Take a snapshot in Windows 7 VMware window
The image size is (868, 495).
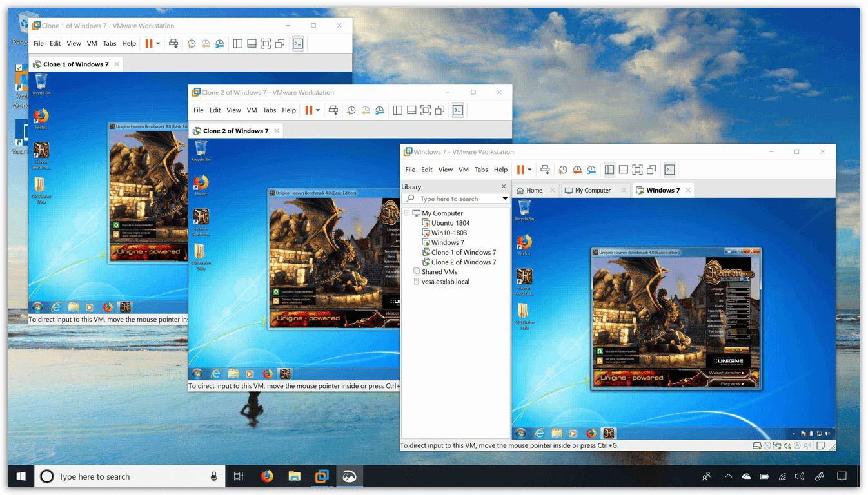[x=563, y=170]
